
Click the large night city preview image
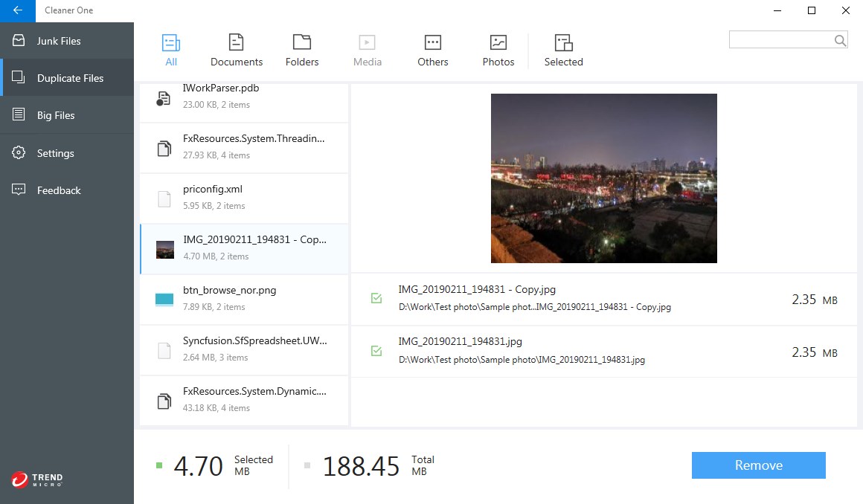tap(604, 178)
